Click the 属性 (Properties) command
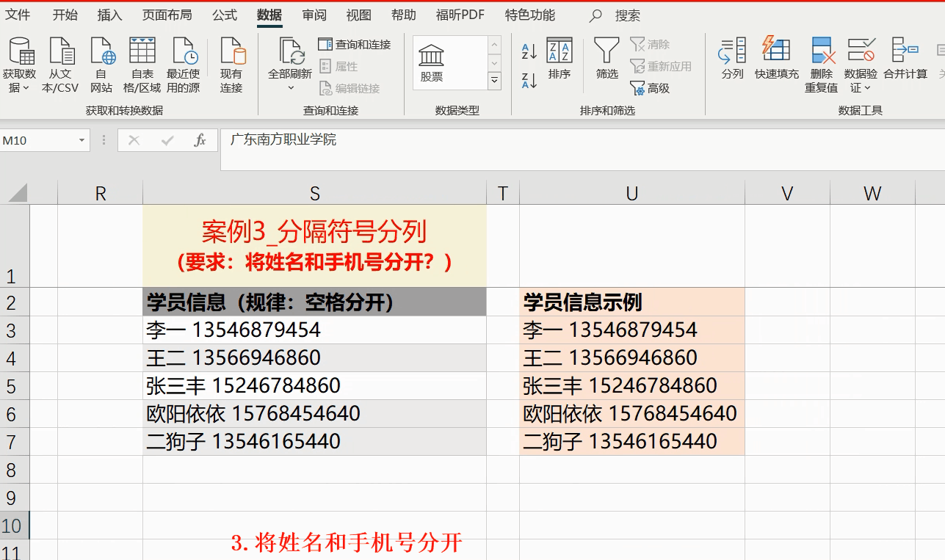Screen dimensions: 945x560 coord(338,67)
